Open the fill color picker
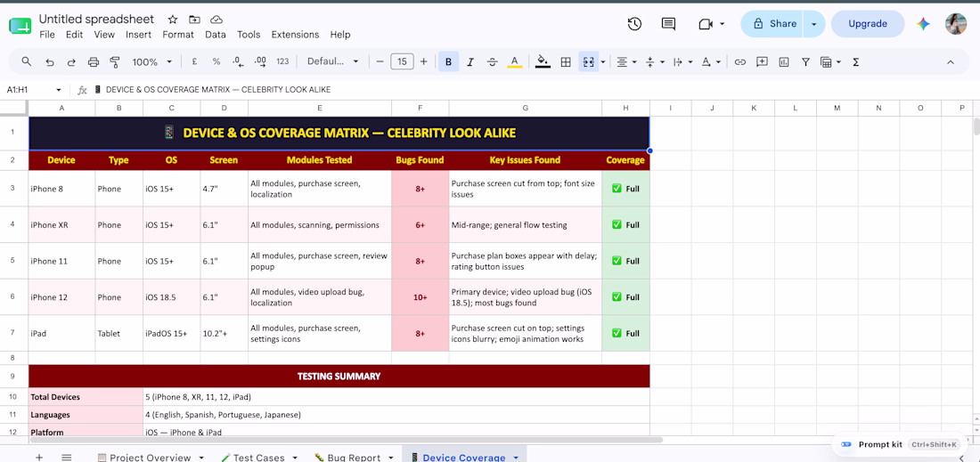Image resolution: width=980 pixels, height=462 pixels. pyautogui.click(x=543, y=61)
